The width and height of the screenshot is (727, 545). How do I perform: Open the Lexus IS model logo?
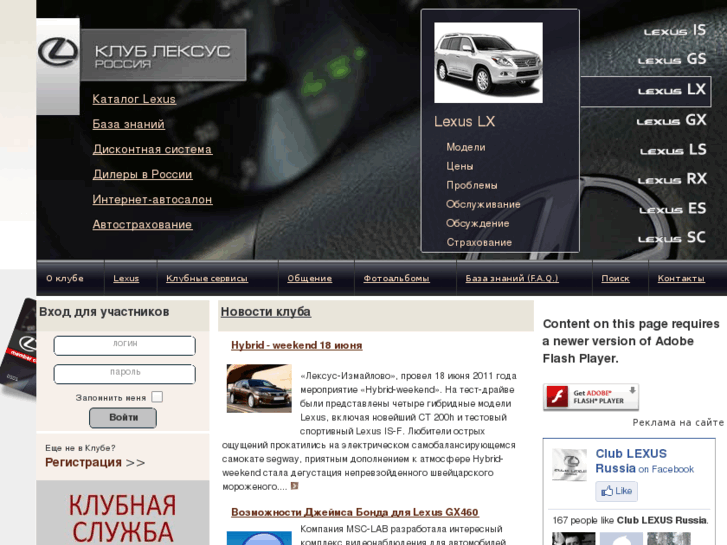675,30
